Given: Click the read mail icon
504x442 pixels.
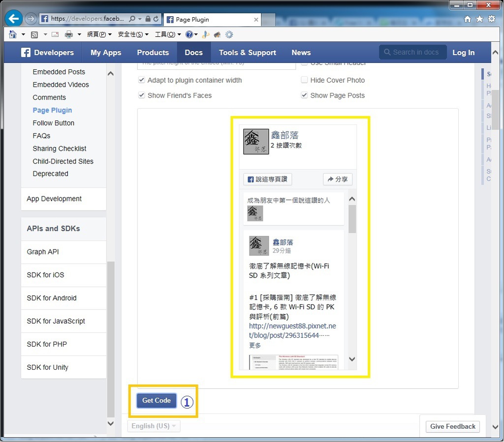Looking at the screenshot, I should (55, 34).
